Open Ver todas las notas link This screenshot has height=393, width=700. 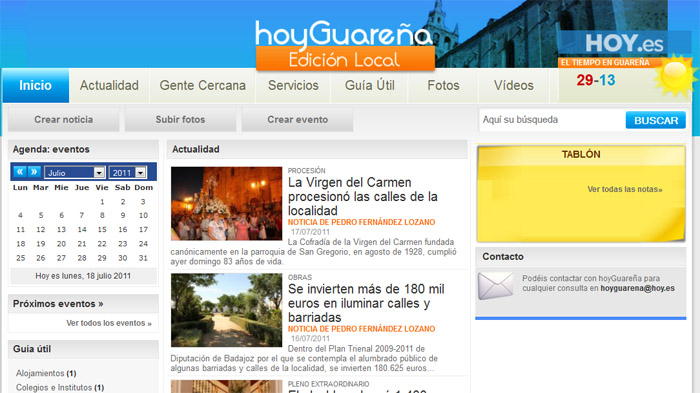click(625, 189)
